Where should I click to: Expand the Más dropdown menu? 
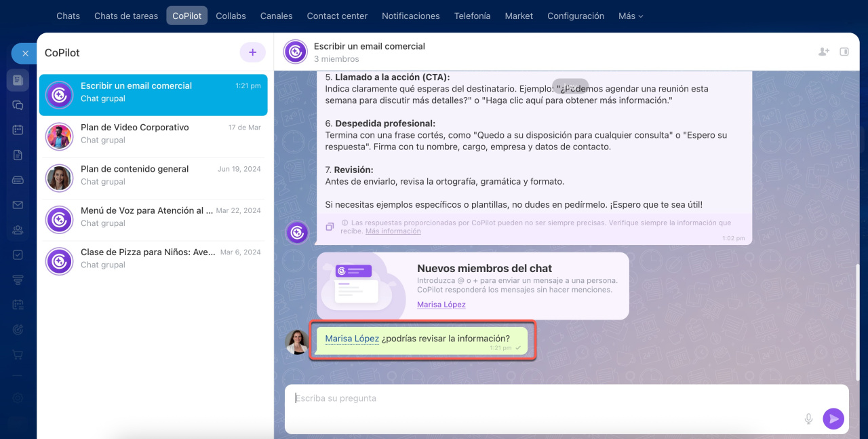coord(631,16)
